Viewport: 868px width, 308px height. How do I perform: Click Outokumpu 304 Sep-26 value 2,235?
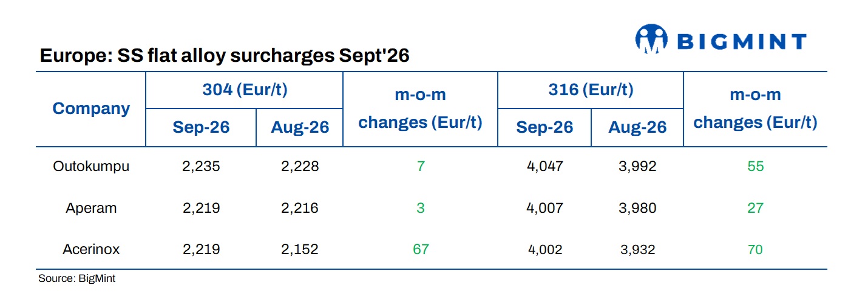click(201, 166)
